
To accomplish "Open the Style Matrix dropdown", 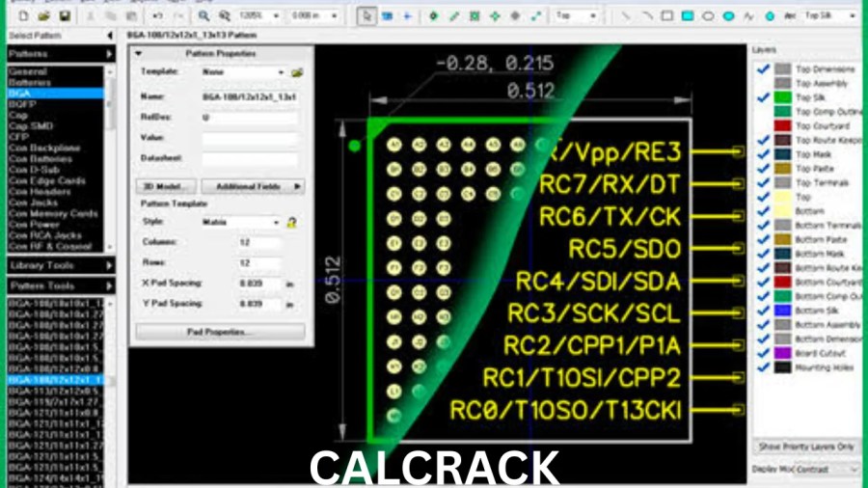I will coord(240,223).
